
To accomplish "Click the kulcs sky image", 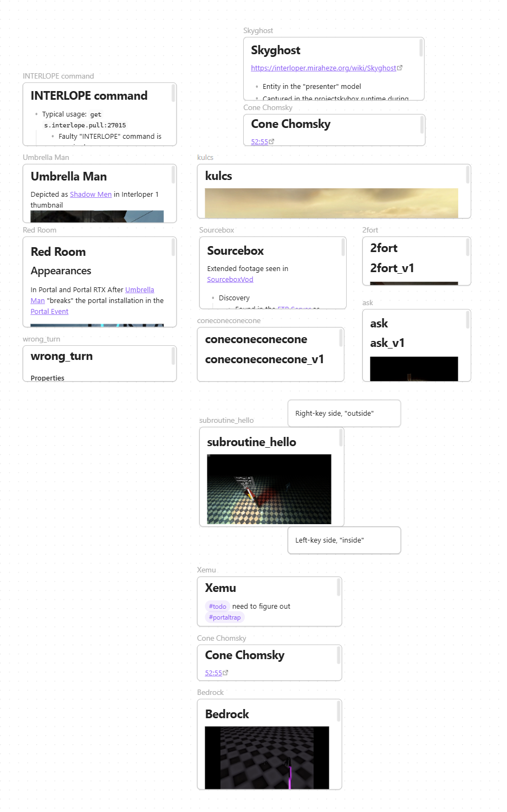I will click(x=331, y=203).
